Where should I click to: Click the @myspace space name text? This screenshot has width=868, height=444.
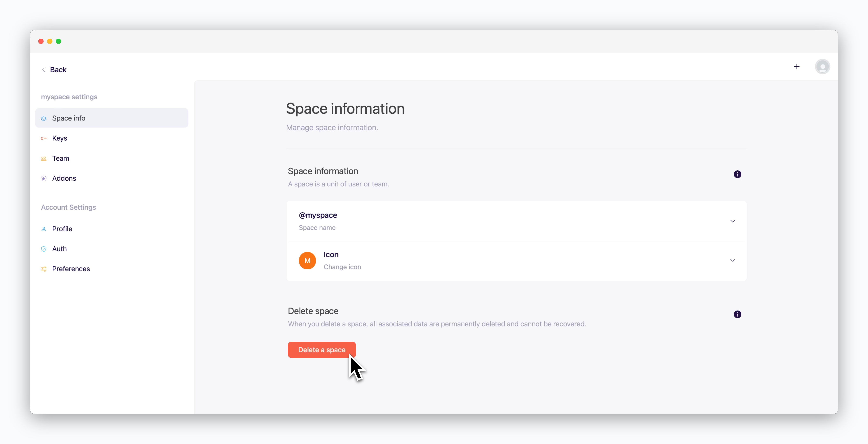click(x=318, y=215)
